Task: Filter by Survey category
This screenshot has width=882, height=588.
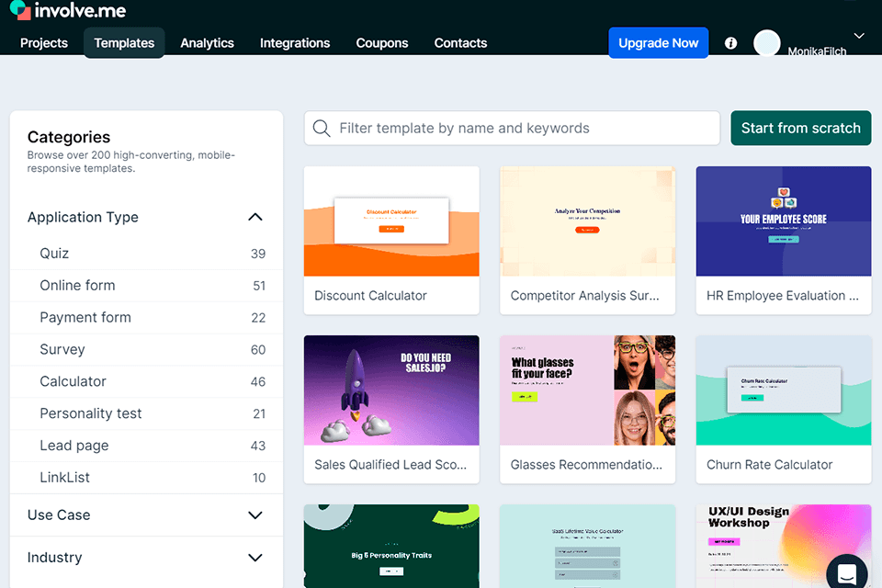Action: pos(146,350)
